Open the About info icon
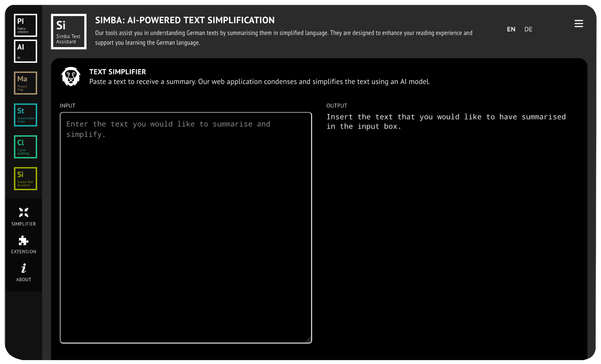 tap(24, 268)
